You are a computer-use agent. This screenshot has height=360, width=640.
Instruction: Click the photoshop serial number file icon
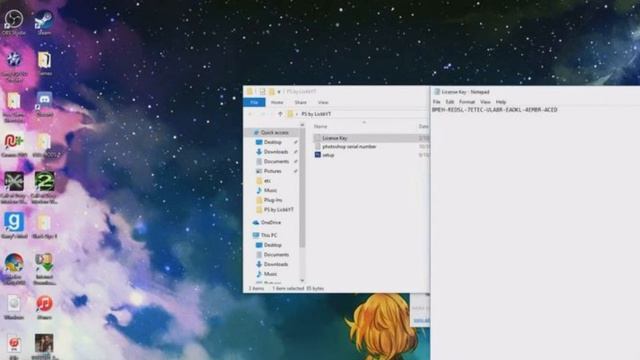(318, 147)
